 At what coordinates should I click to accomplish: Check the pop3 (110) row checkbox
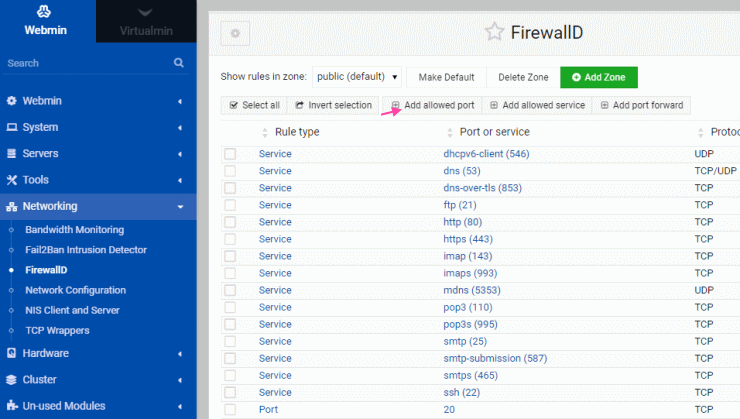(x=230, y=307)
